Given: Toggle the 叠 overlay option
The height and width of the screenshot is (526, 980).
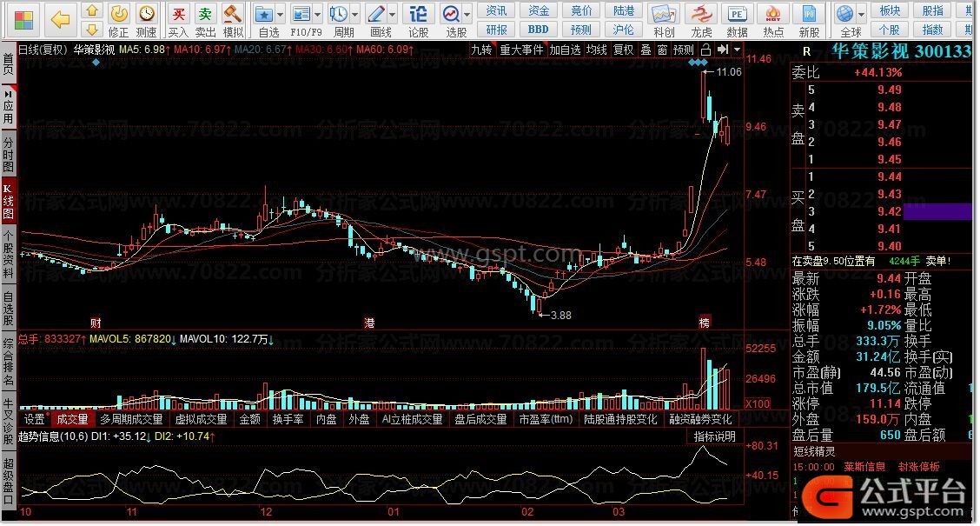Looking at the screenshot, I should [x=646, y=50].
